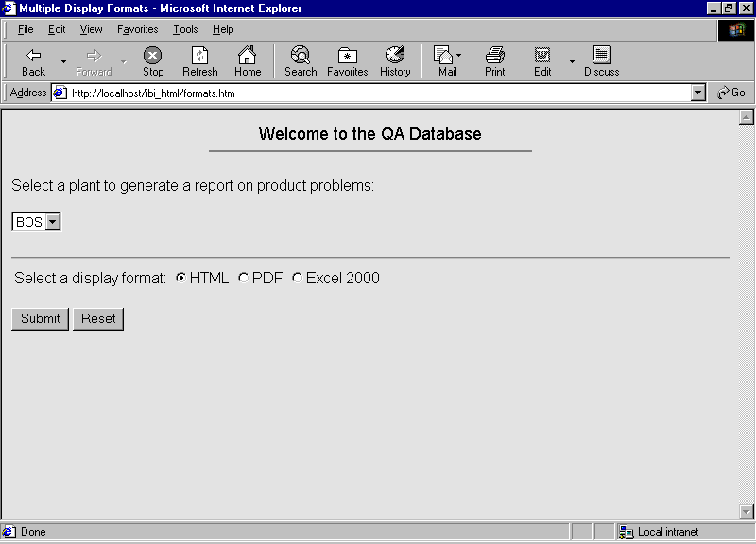Expand the Edit button dropdown arrow
Viewport: 756px width, 544px height.
coord(572,61)
